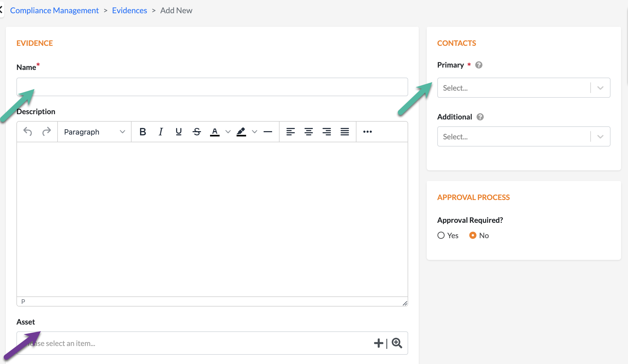
Task: Select Yes for Approval Required
Action: point(441,235)
